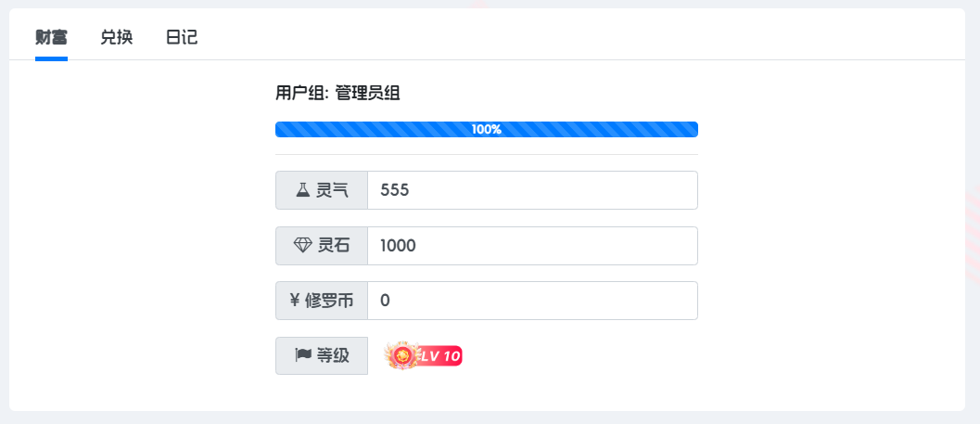Click the 灵石 label text
Image resolution: width=980 pixels, height=424 pixels.
(x=334, y=246)
